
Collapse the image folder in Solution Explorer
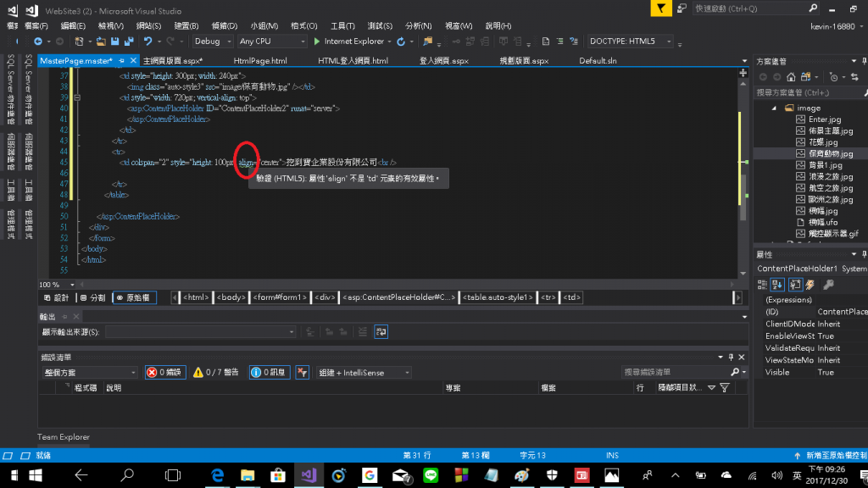[775, 108]
